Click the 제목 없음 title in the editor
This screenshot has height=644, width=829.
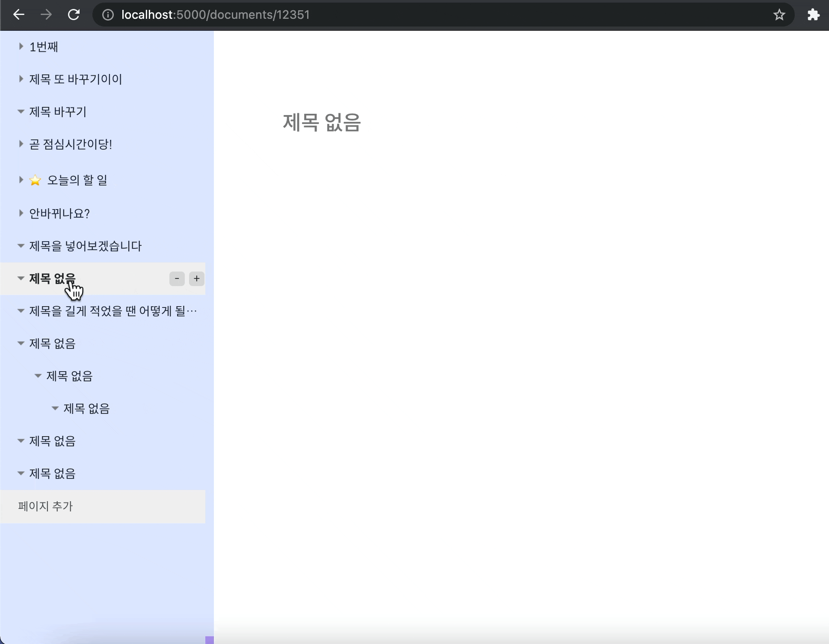tap(322, 122)
